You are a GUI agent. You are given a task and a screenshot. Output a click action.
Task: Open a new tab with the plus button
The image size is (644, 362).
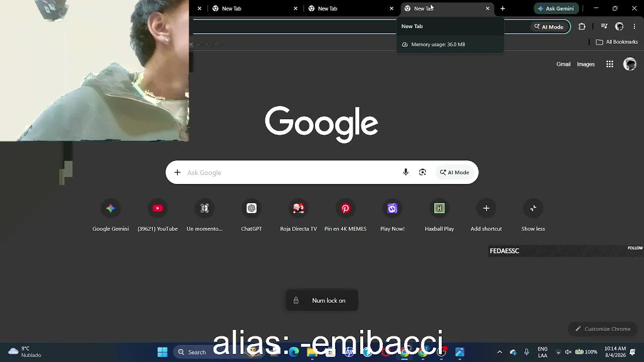[x=503, y=9]
